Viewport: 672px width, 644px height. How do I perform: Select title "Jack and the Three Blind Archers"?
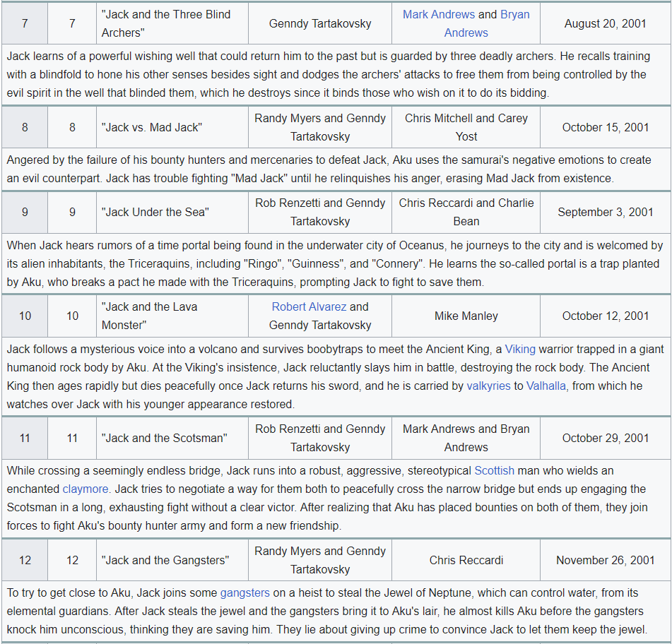[x=166, y=23]
